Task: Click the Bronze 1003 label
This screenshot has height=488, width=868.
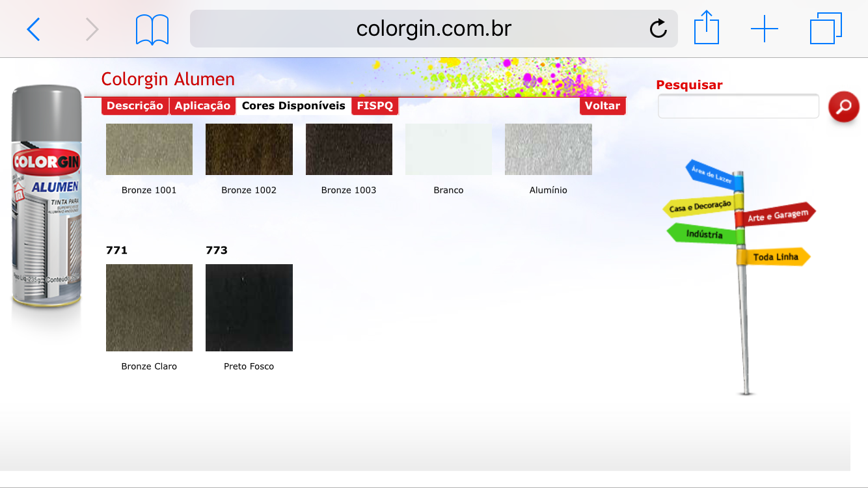Action: (x=349, y=190)
